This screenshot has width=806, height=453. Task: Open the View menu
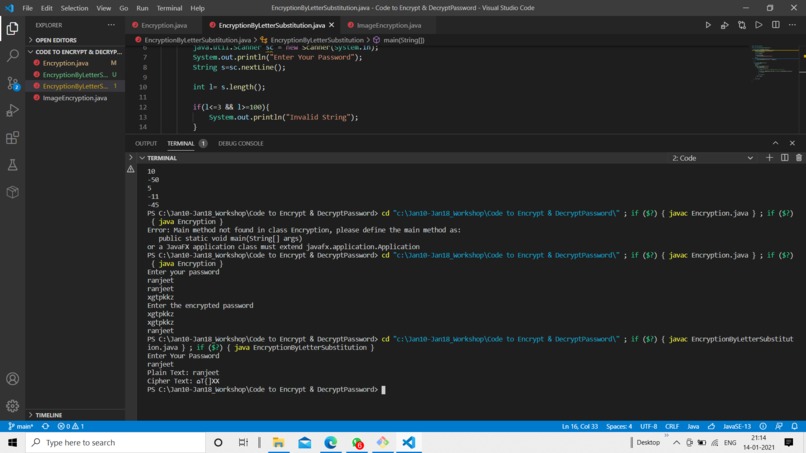point(103,8)
